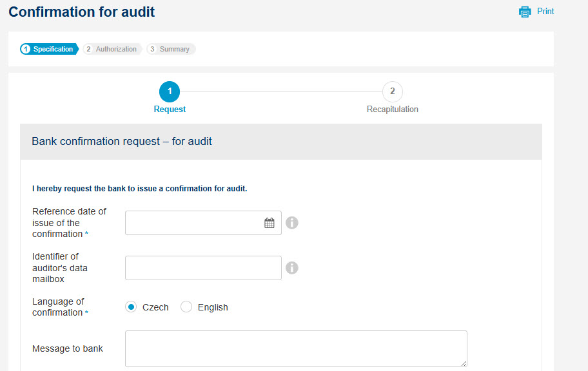Click the English language label
The height and width of the screenshot is (371, 588).
pos(213,307)
